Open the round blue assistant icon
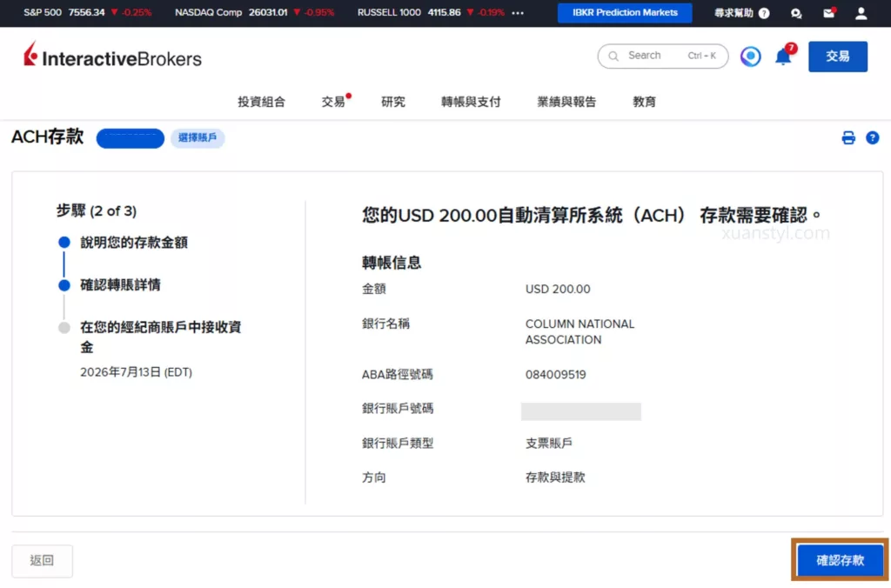Image resolution: width=891 pixels, height=588 pixels. point(750,57)
